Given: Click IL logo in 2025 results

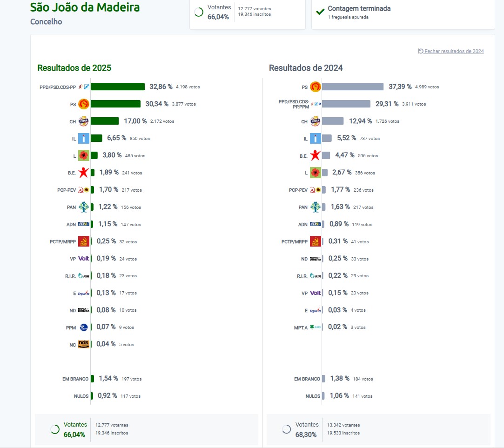Looking at the screenshot, I should point(84,139).
